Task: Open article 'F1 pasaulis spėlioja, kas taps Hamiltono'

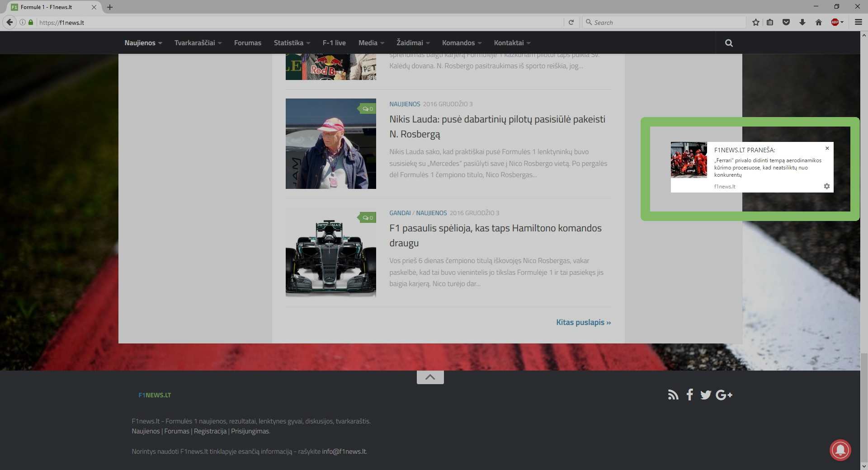Action: coord(495,235)
